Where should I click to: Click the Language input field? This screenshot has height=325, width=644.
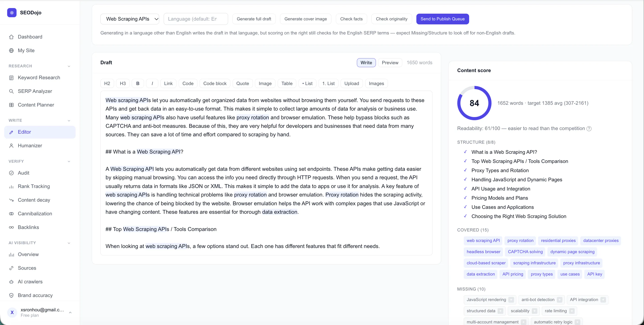coord(196,19)
